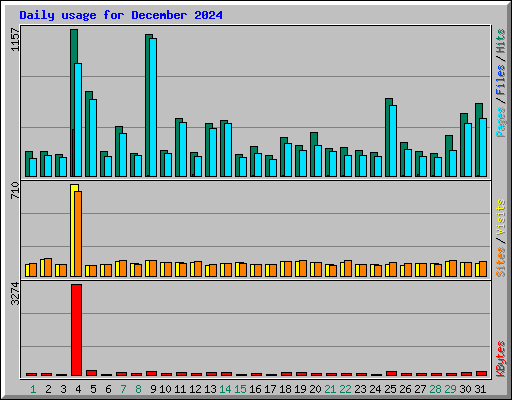Click day 11 on the x-axis

point(180,389)
